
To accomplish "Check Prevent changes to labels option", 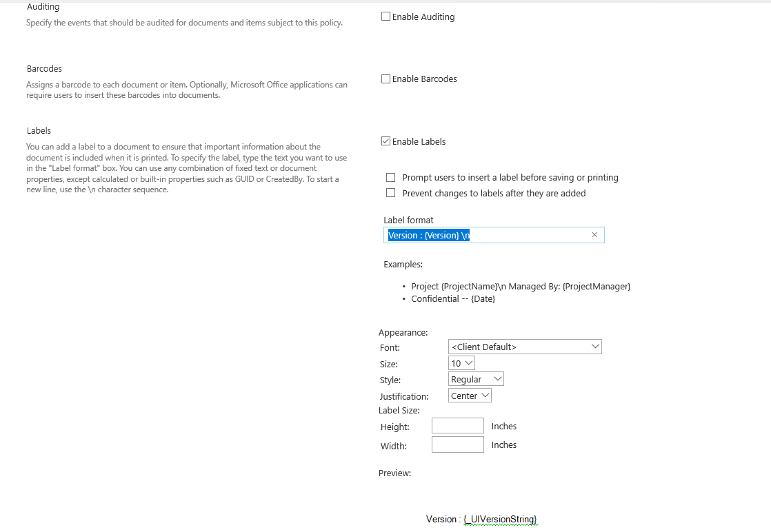I will point(390,193).
